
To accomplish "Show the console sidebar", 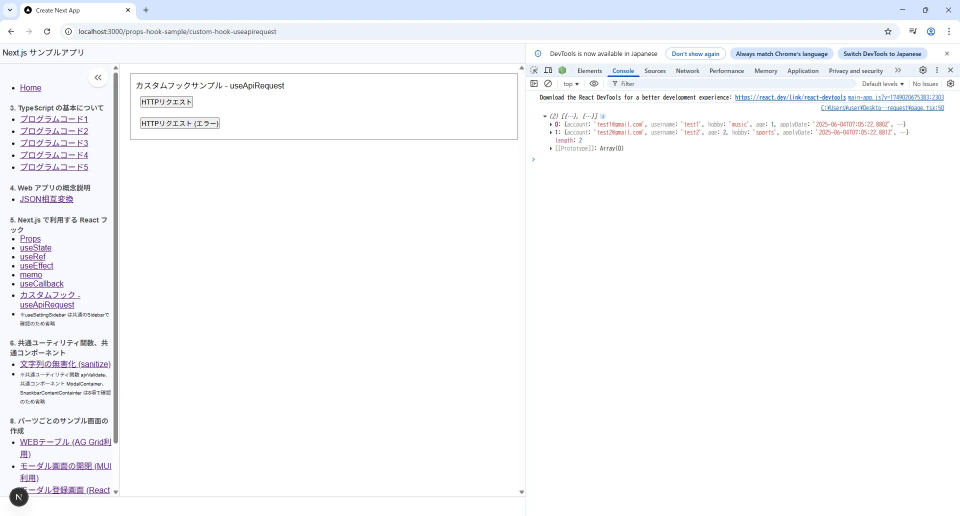I will click(534, 83).
